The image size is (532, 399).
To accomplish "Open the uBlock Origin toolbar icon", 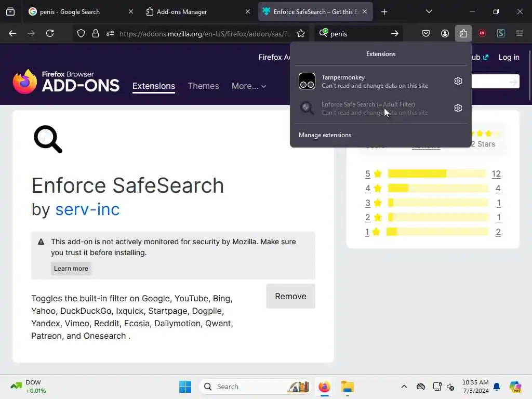I will (x=482, y=33).
